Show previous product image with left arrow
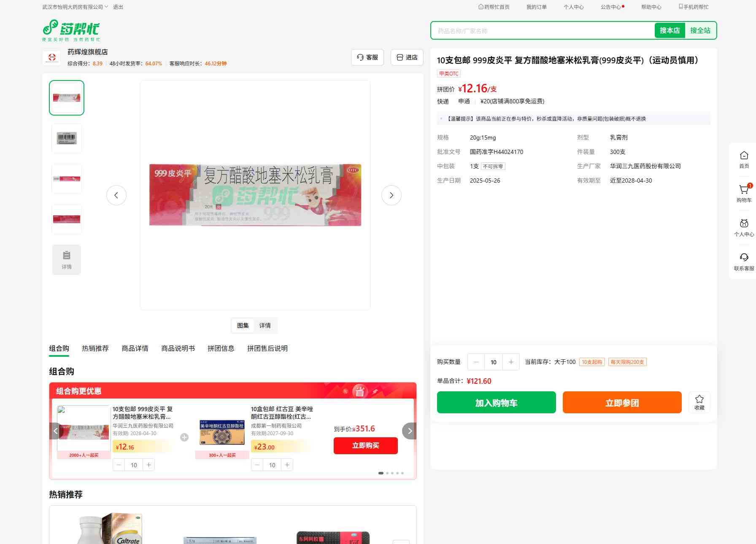 tap(116, 195)
